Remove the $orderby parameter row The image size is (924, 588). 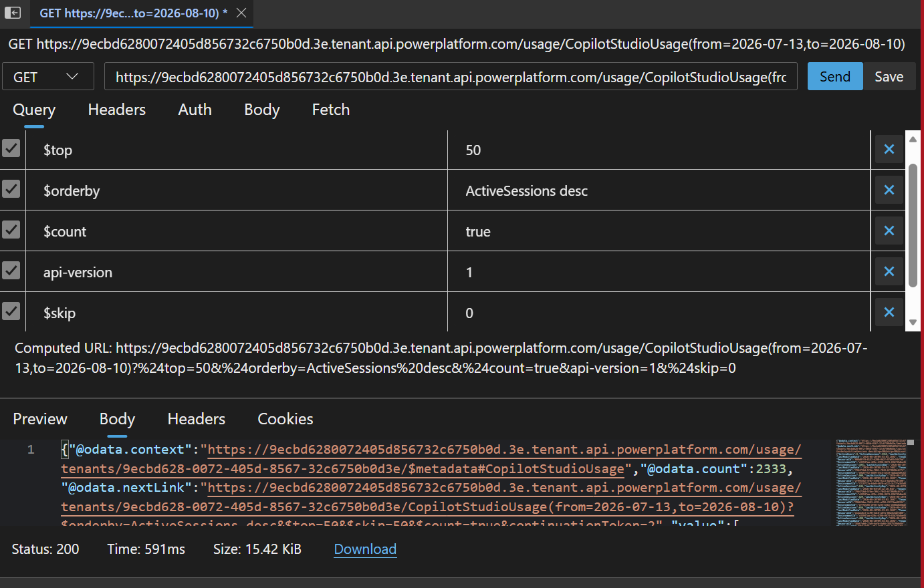[889, 190]
